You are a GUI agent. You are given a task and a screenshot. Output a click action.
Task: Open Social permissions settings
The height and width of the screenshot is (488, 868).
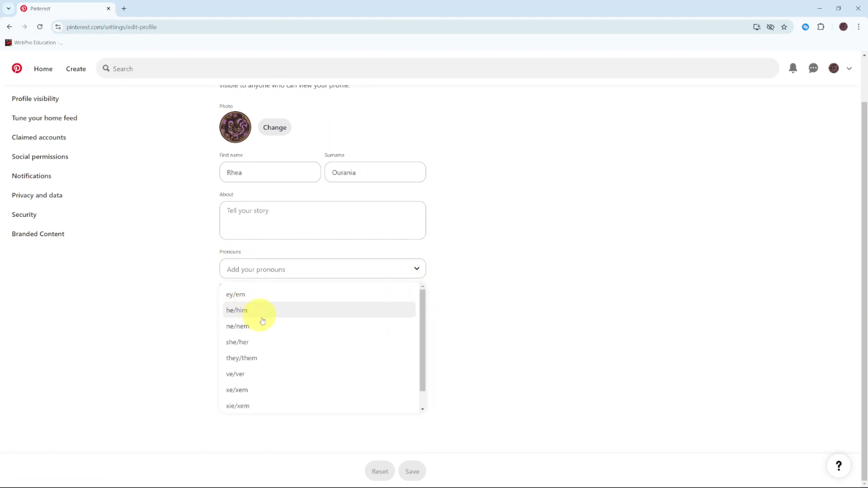[x=40, y=157]
